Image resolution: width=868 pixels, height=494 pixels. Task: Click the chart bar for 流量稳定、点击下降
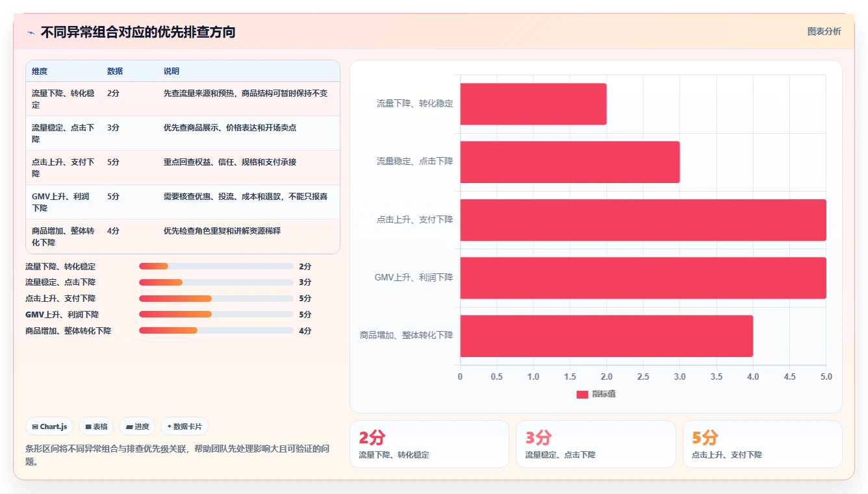(x=570, y=162)
